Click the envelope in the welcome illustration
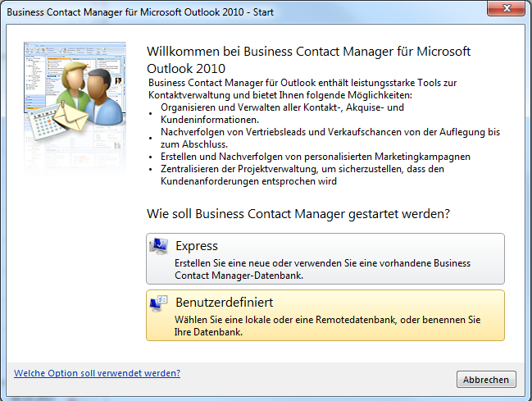 (x=70, y=116)
